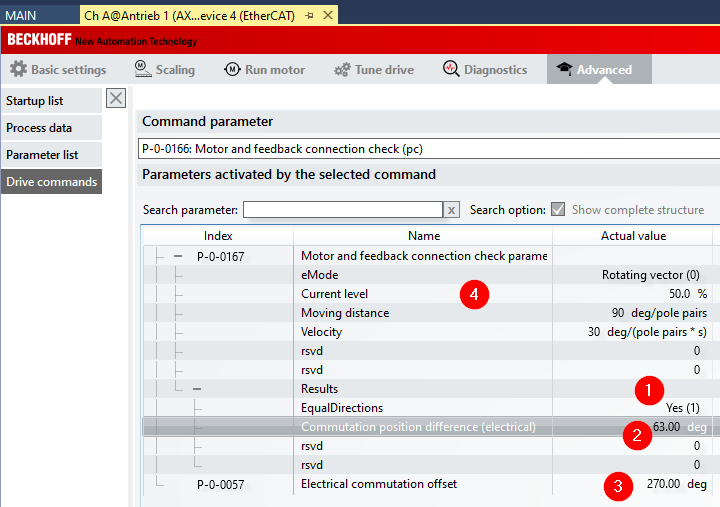Collapse the left sidebar panel
The height and width of the screenshot is (507, 720).
click(x=116, y=98)
